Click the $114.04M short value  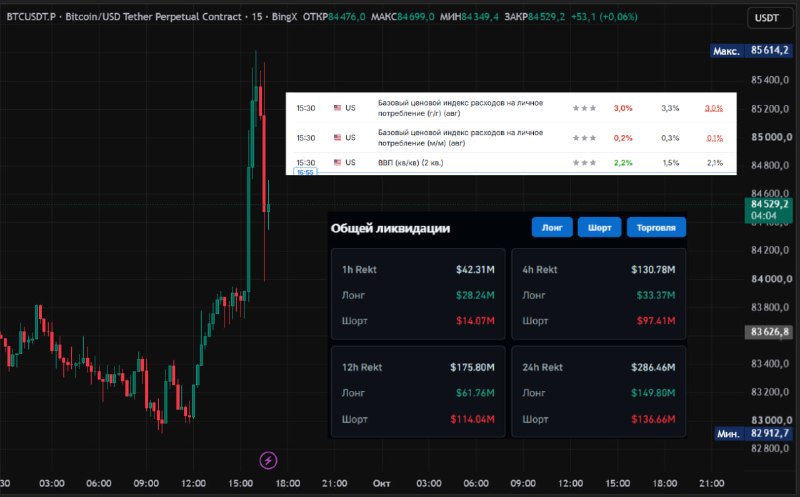472,419
